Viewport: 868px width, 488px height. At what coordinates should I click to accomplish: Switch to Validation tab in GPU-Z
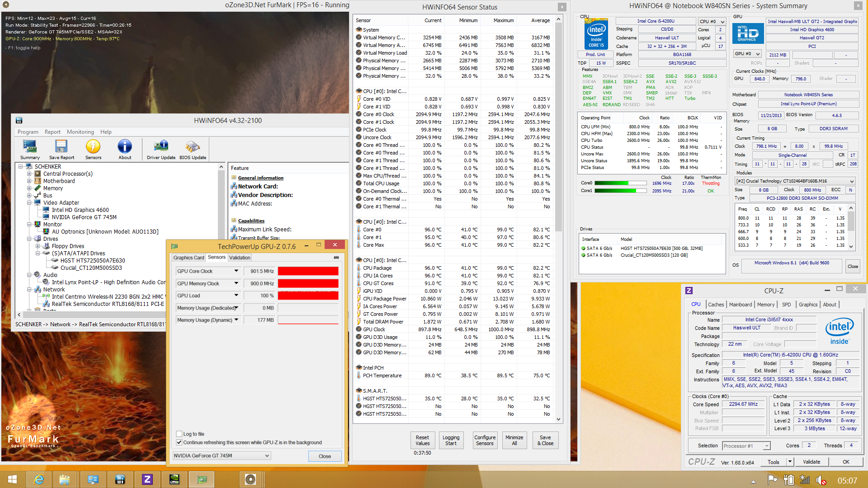point(240,258)
